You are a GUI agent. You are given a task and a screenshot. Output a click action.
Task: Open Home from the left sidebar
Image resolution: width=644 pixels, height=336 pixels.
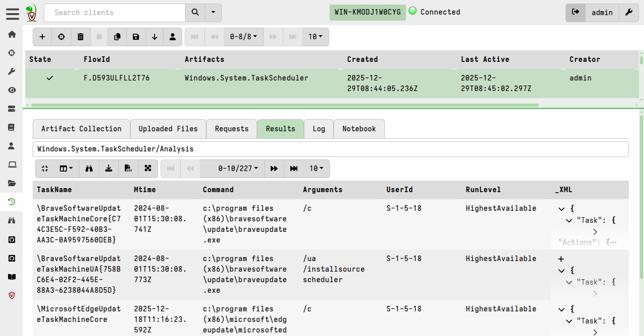[12, 34]
